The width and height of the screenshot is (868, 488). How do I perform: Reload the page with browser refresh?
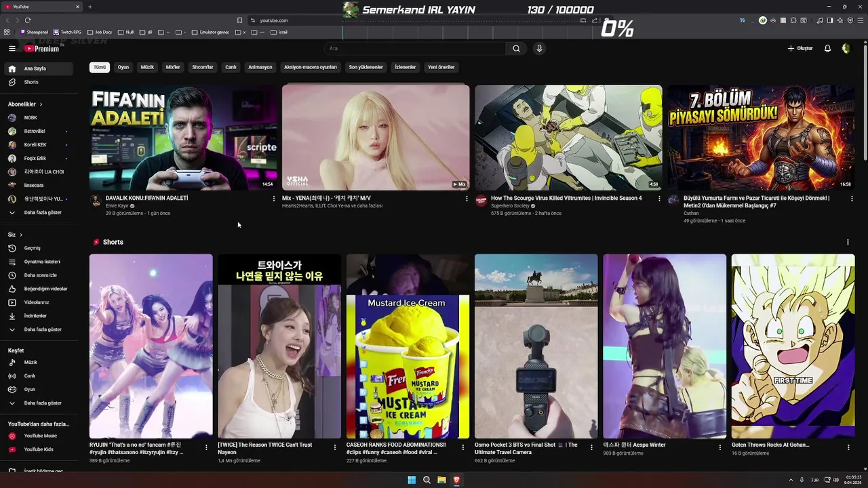point(28,20)
